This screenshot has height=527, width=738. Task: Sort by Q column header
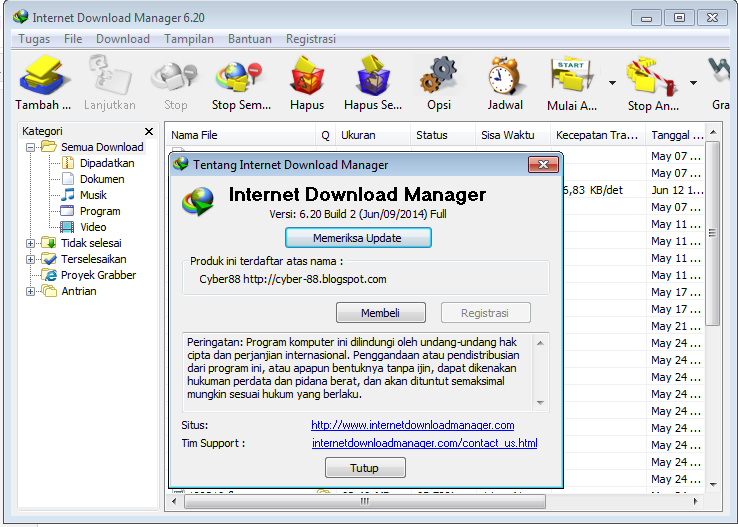click(325, 135)
